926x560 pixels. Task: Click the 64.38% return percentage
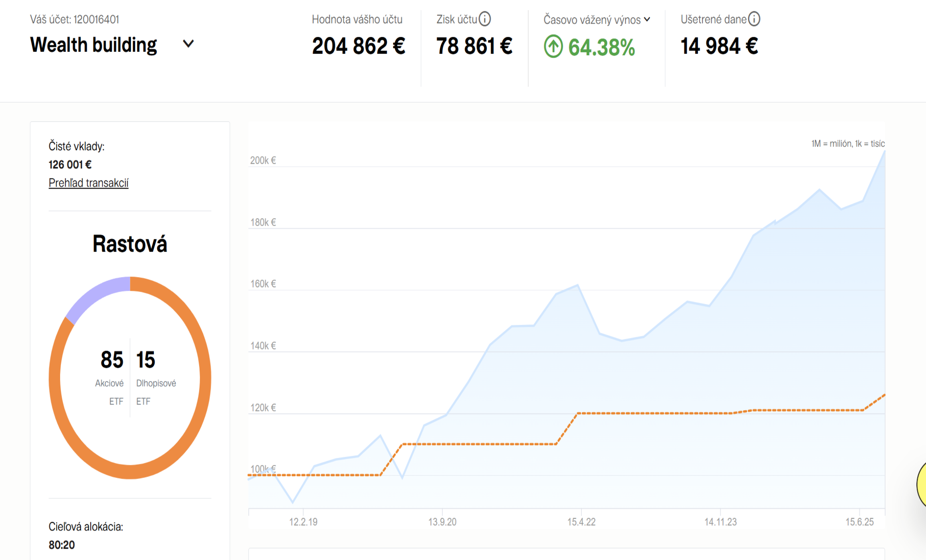point(601,47)
